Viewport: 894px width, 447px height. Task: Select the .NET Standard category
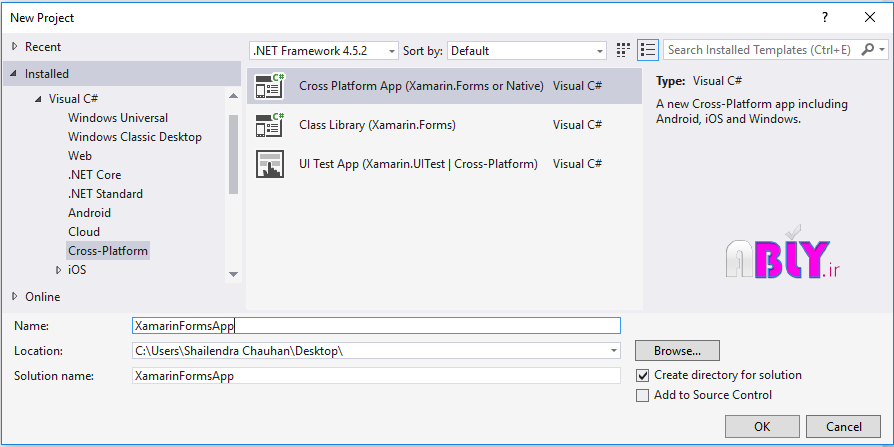click(105, 194)
